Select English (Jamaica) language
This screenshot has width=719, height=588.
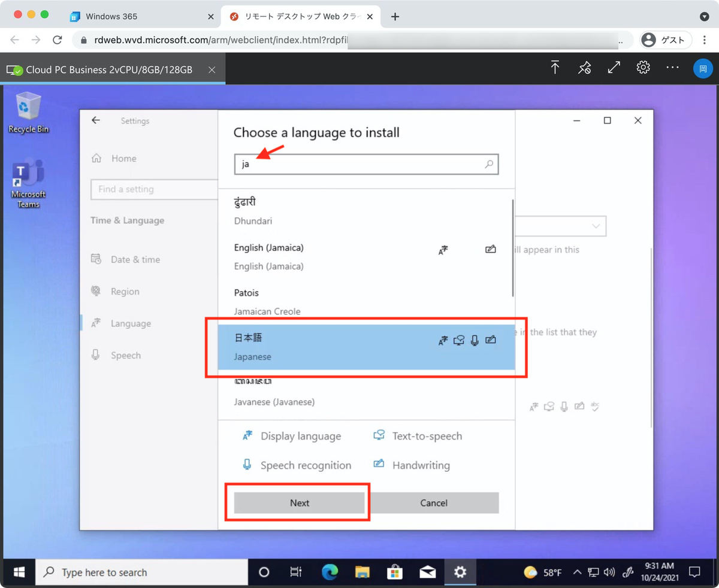point(366,256)
